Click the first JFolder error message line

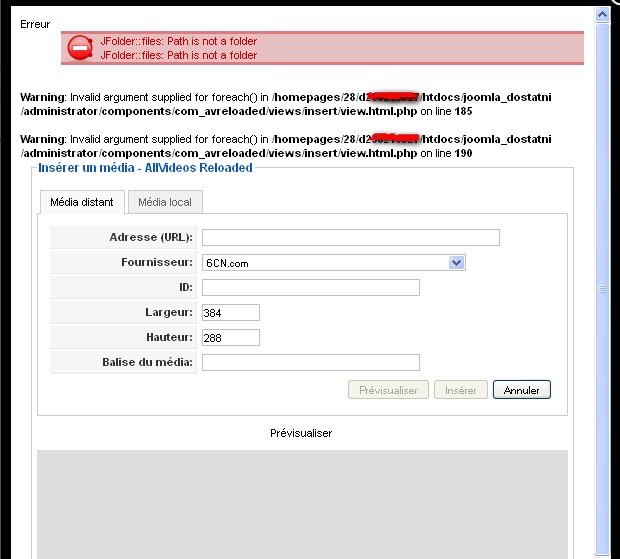pyautogui.click(x=178, y=42)
